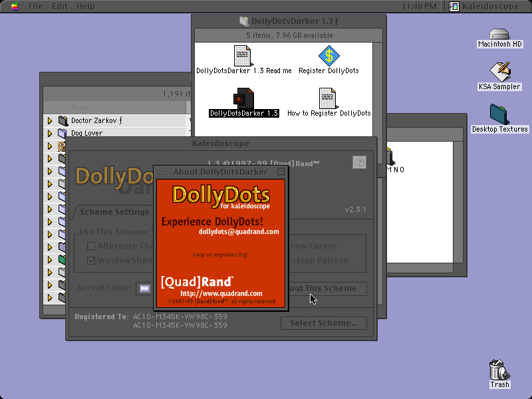Select the highlighted DollyDotsDarker 1.3 scheme file icon
Image resolution: width=532 pixels, height=399 pixels.
tap(243, 98)
